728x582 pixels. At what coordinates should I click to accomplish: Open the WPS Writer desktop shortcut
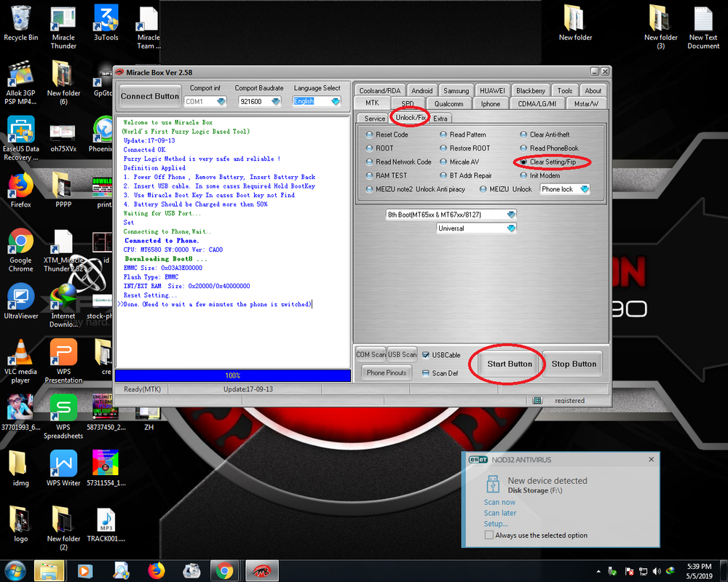coord(63,469)
